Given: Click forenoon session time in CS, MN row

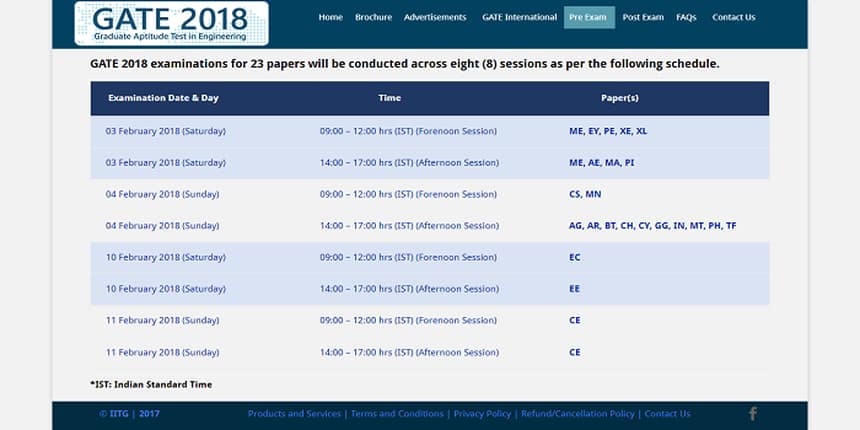Looking at the screenshot, I should pyautogui.click(x=408, y=194).
